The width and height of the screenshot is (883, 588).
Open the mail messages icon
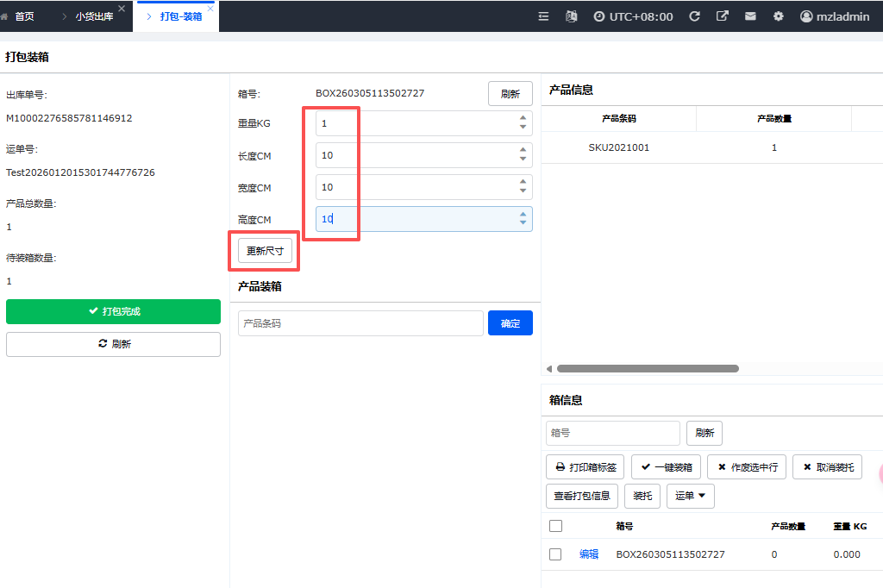750,16
